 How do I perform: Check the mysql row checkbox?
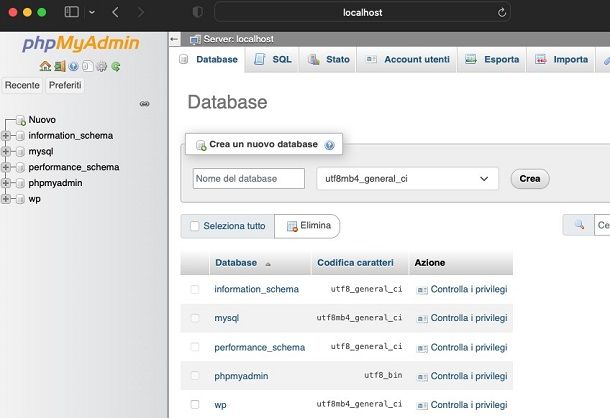click(195, 318)
